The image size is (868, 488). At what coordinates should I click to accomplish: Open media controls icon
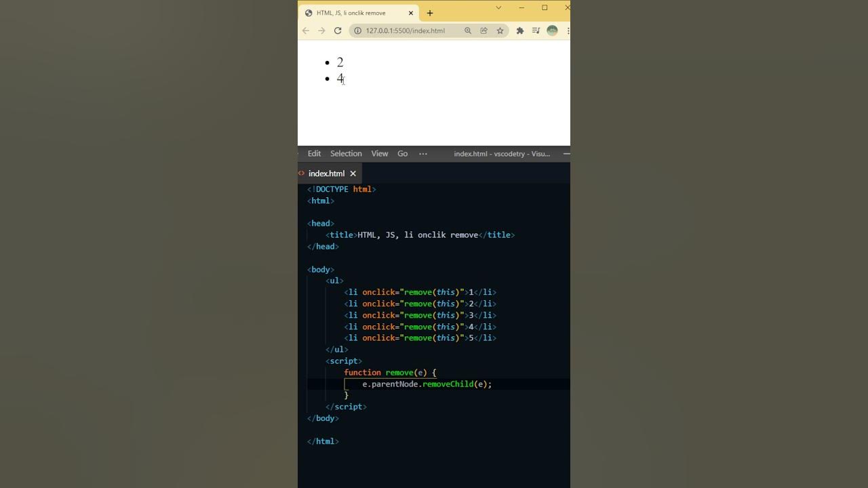coord(536,30)
